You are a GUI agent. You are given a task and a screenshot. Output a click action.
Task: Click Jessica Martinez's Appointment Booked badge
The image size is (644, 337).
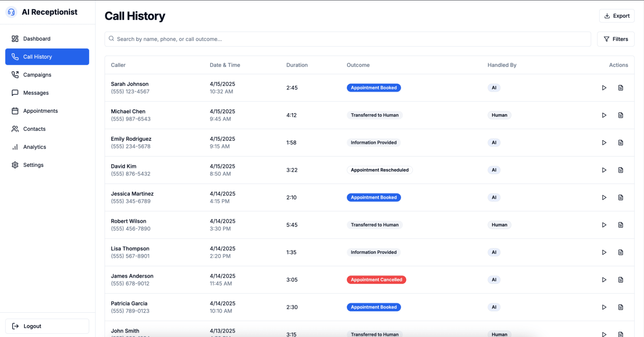pos(374,198)
